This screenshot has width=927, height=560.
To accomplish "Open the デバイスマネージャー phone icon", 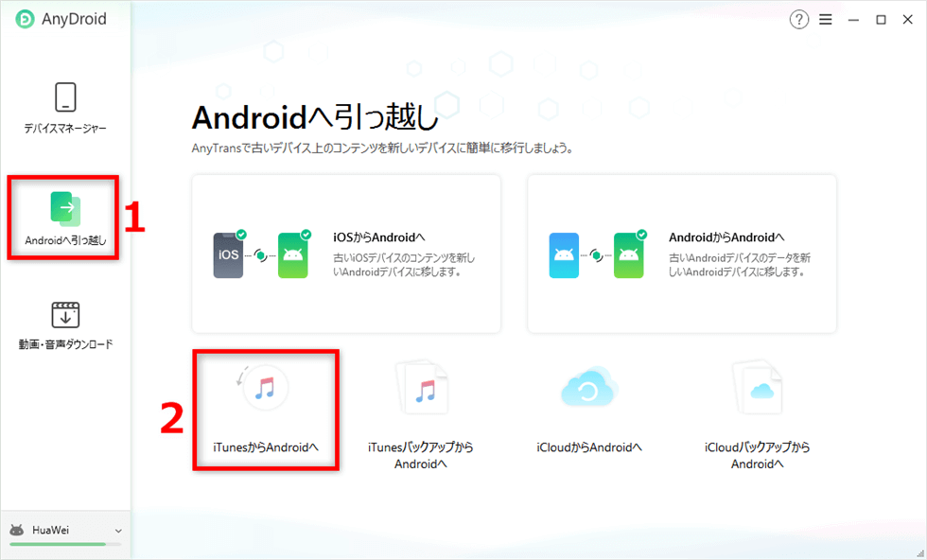I will pyautogui.click(x=65, y=97).
